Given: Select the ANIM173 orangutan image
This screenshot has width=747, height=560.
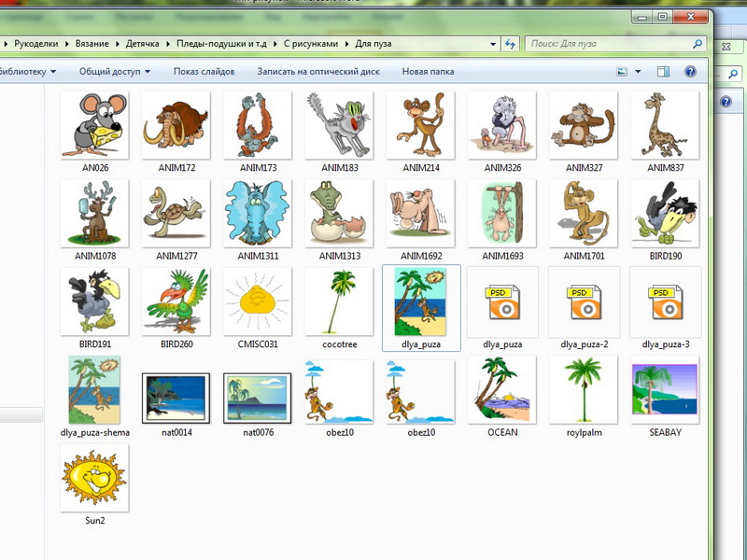Looking at the screenshot, I should (x=258, y=125).
